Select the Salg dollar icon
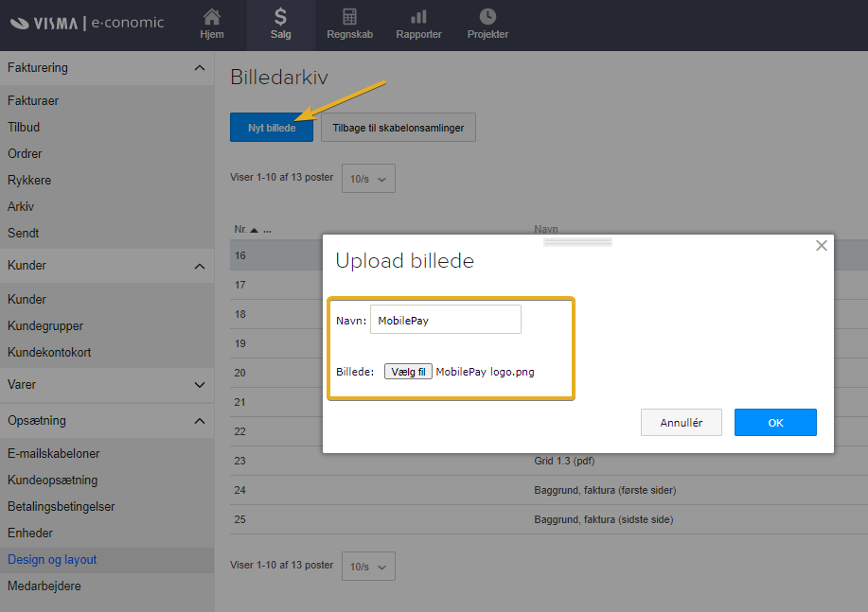This screenshot has height=612, width=868. 280,17
